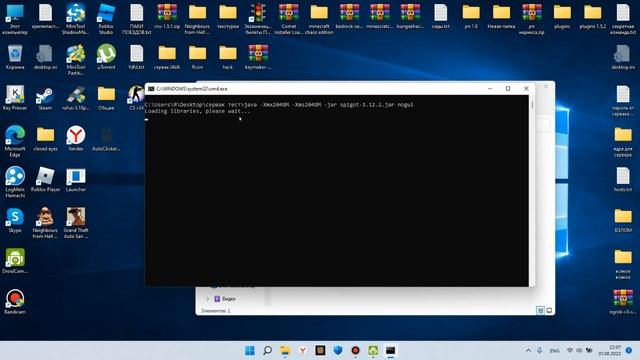Open the AutoClicker desktop shortcut
The width and height of the screenshot is (640, 360).
click(x=106, y=139)
